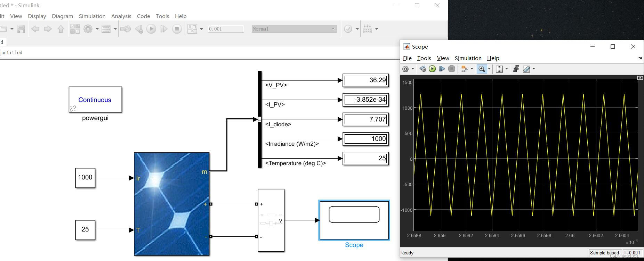644x261 pixels.
Task: Select the Zoom tool in Scope
Action: coord(482,69)
